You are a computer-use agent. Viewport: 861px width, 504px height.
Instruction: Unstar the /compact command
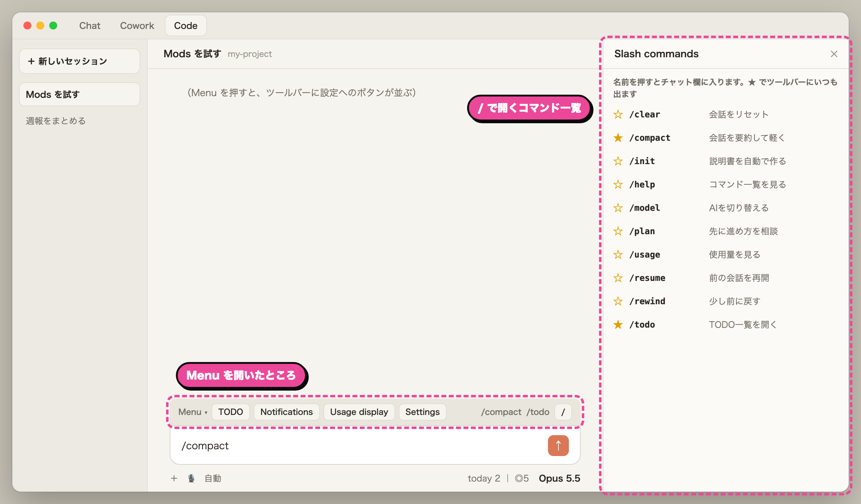618,138
